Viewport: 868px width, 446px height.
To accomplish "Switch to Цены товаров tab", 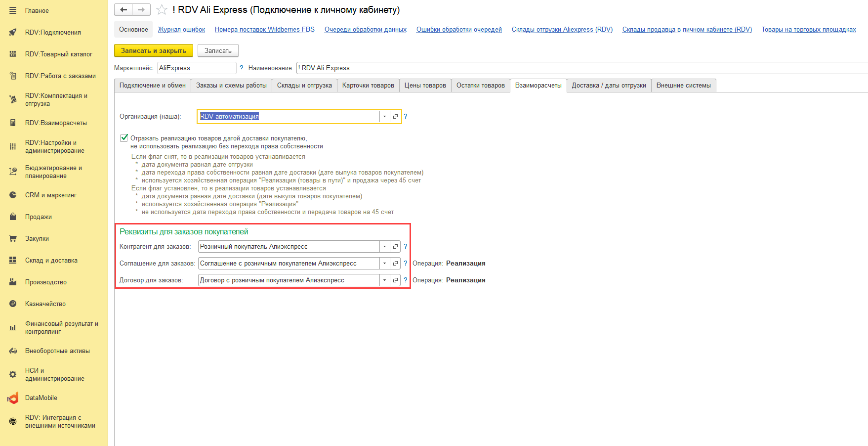I will (x=425, y=86).
